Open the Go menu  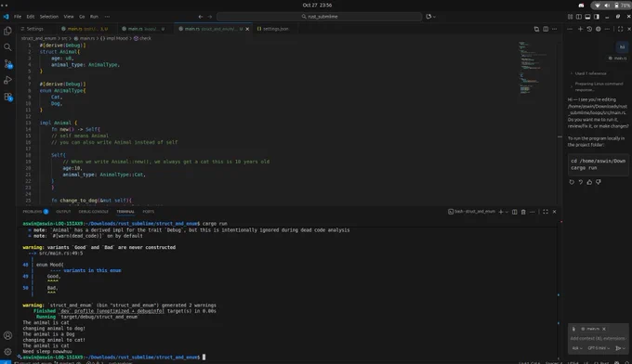(x=82, y=17)
